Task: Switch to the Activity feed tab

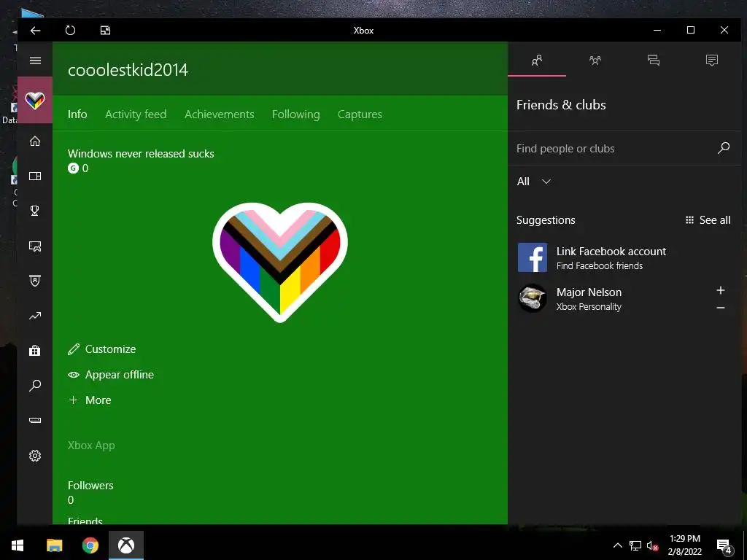Action: 136,114
